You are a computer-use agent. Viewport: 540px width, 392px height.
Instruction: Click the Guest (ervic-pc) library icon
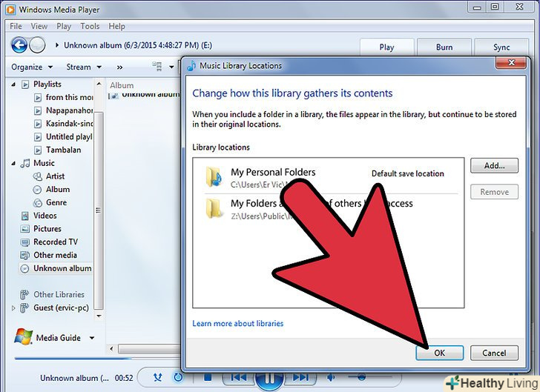pos(24,308)
